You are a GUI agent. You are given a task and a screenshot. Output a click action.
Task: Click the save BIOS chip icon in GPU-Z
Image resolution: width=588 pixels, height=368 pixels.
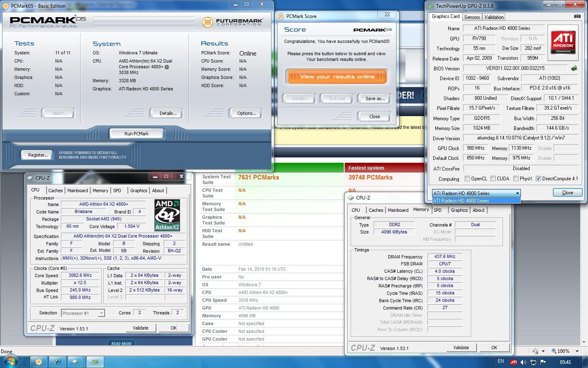pos(574,68)
